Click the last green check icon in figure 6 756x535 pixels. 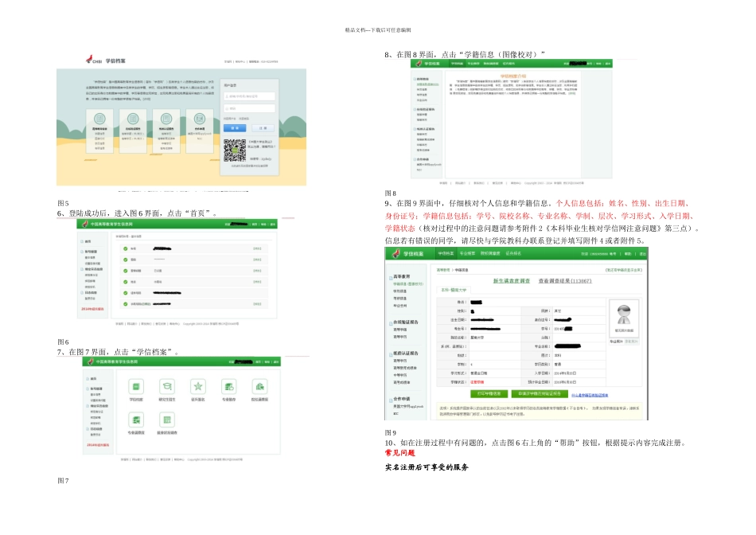point(126,304)
